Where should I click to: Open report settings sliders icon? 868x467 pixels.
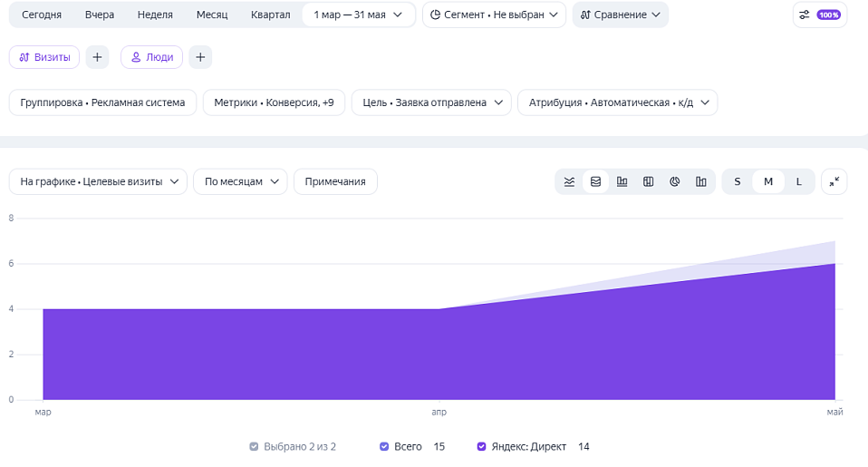(x=805, y=15)
